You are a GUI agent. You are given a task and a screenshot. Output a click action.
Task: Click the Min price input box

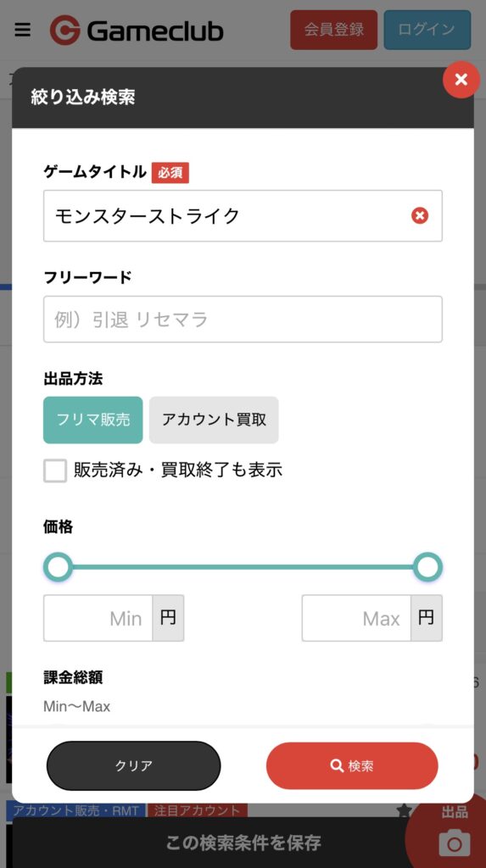(x=98, y=618)
